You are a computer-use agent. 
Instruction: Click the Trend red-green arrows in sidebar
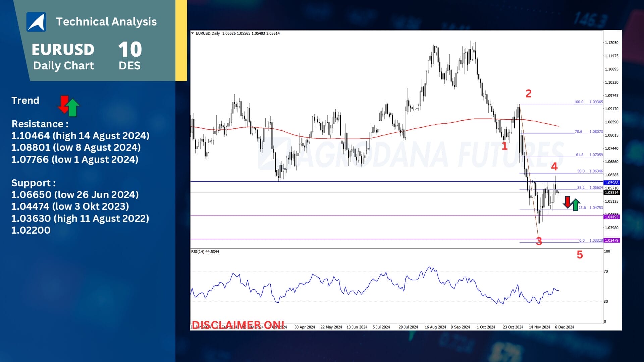69,106
